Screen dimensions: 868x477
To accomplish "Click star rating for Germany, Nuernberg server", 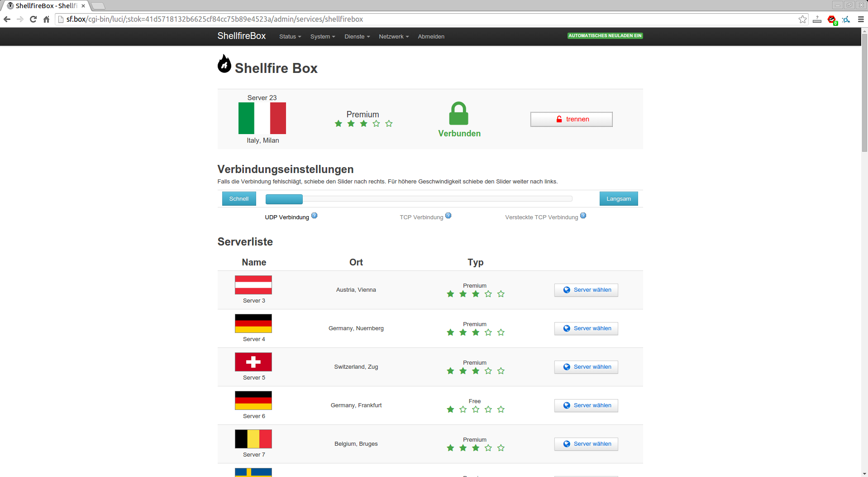I will tap(475, 332).
